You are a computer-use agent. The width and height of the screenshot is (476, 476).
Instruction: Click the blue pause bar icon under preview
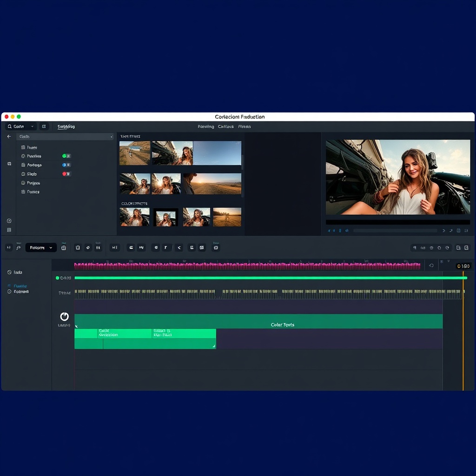[340, 231]
